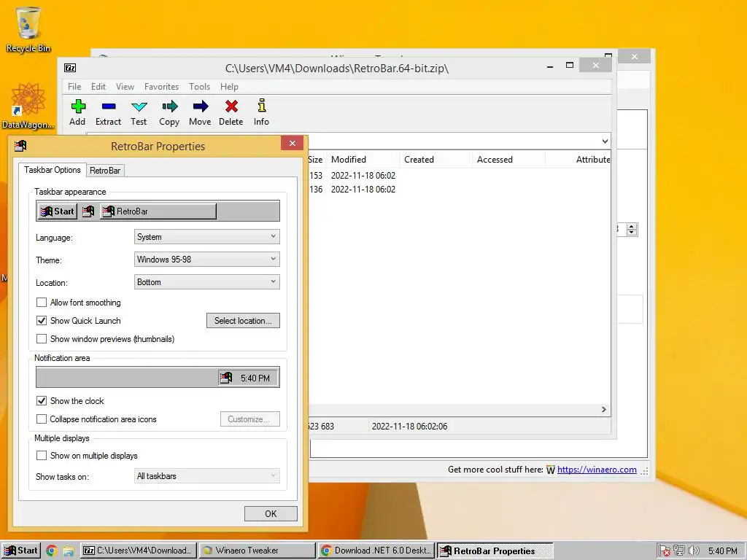Click the RetroBar Properties title bar icon
The image size is (747, 560).
click(x=20, y=146)
